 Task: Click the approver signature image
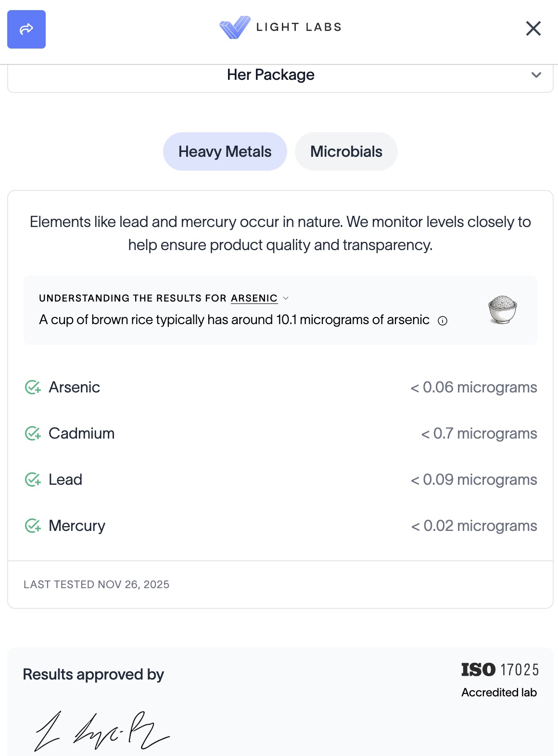click(102, 731)
